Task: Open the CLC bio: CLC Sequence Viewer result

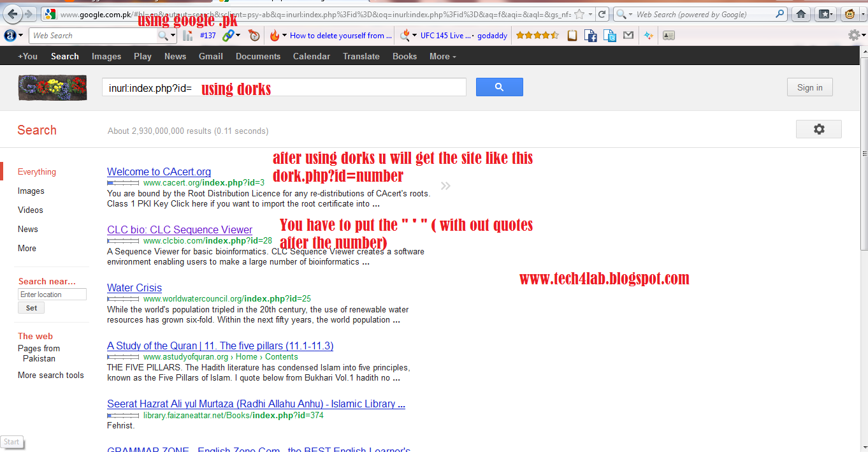Action: point(180,230)
